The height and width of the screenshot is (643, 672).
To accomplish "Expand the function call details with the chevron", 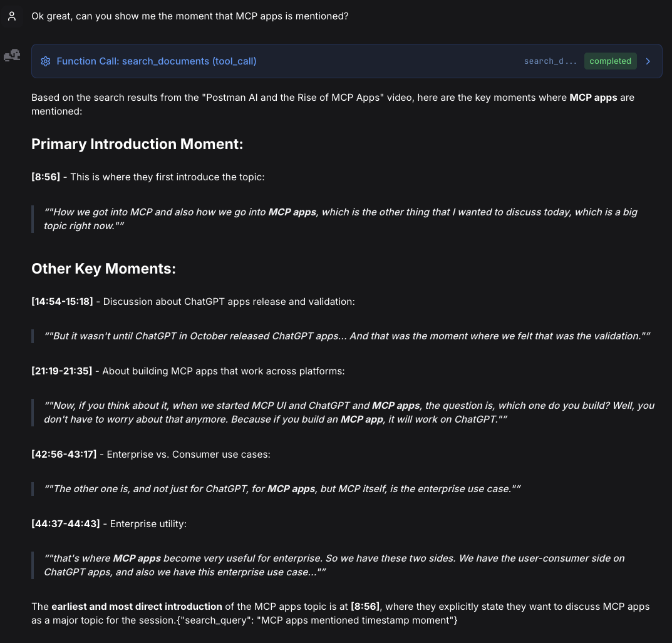I will coord(648,61).
